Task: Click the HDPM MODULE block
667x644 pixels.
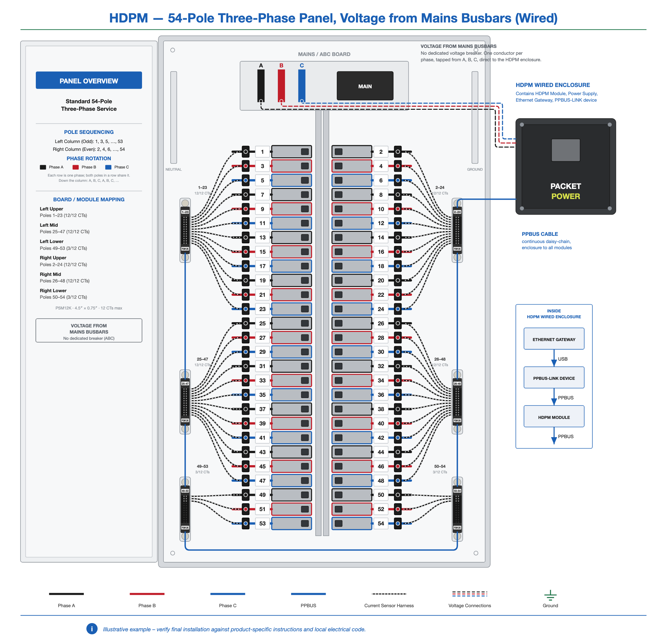Action: (x=554, y=416)
